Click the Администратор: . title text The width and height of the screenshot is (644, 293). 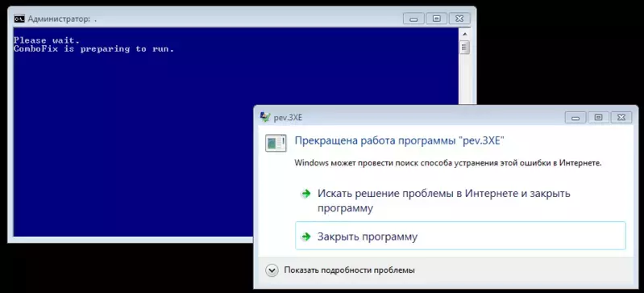pyautogui.click(x=62, y=19)
